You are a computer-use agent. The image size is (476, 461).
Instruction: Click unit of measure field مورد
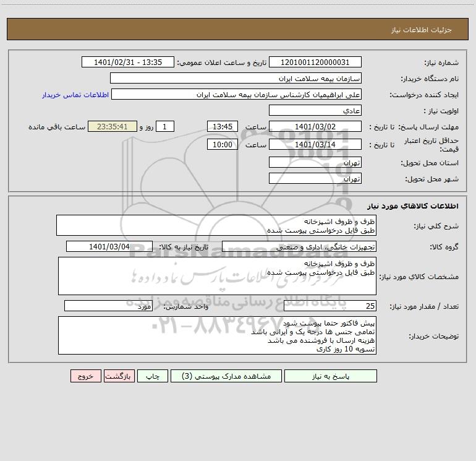[108, 306]
